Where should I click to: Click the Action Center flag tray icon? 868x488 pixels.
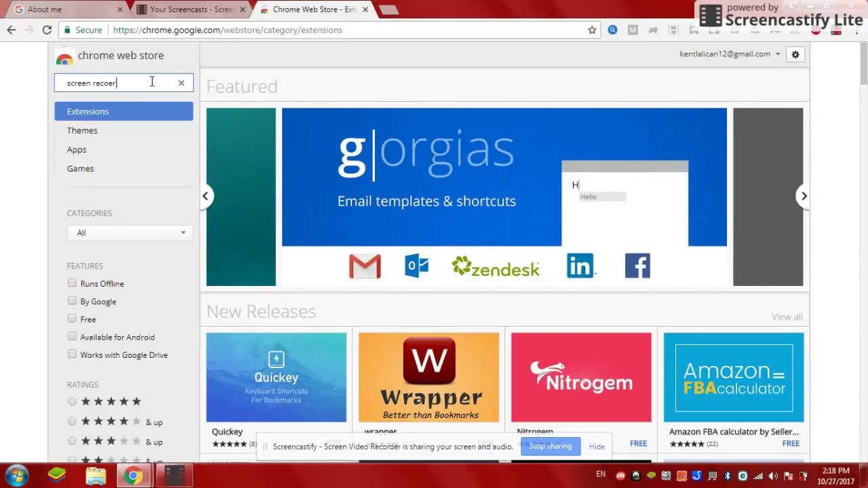(x=789, y=476)
